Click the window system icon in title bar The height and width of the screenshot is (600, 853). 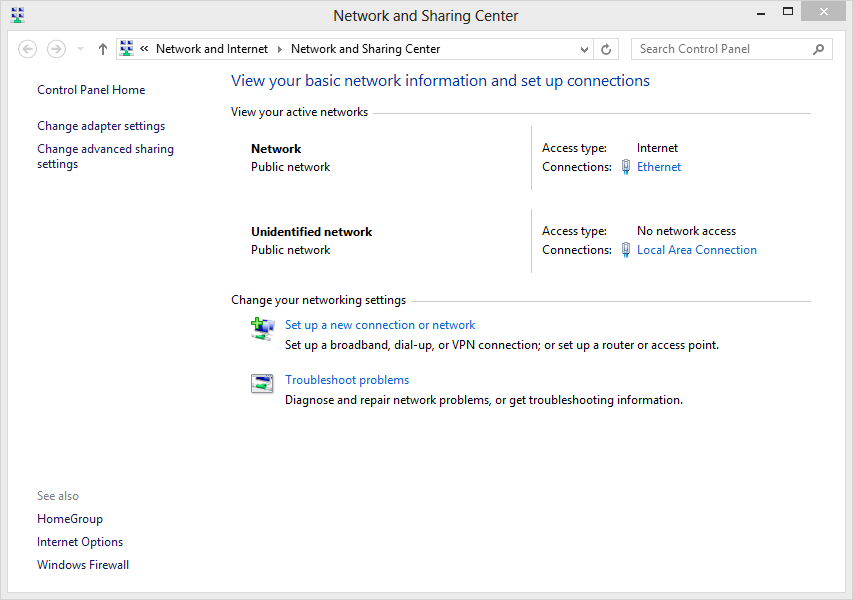pos(17,15)
